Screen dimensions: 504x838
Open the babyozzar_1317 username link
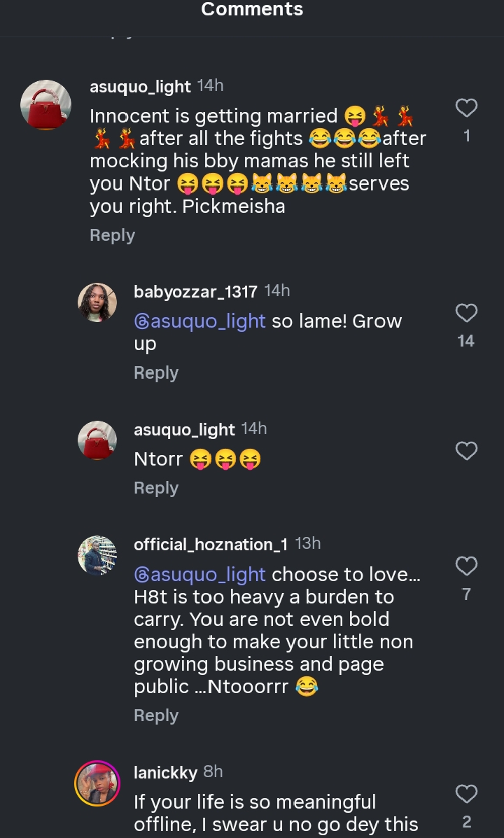point(195,291)
